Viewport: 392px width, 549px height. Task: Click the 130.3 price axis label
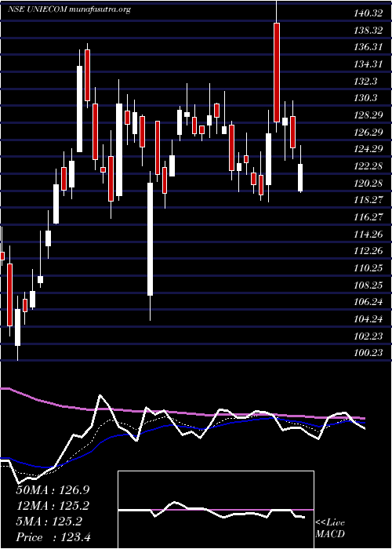coord(365,98)
